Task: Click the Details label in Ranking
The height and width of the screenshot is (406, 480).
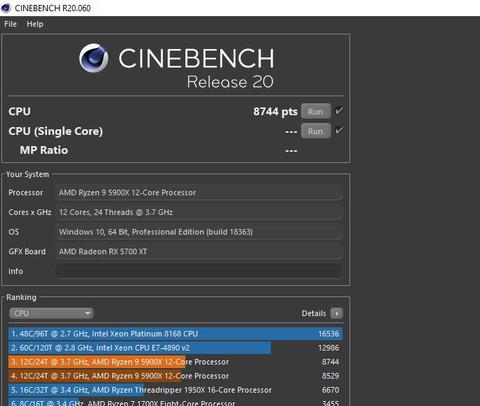Action: (314, 313)
